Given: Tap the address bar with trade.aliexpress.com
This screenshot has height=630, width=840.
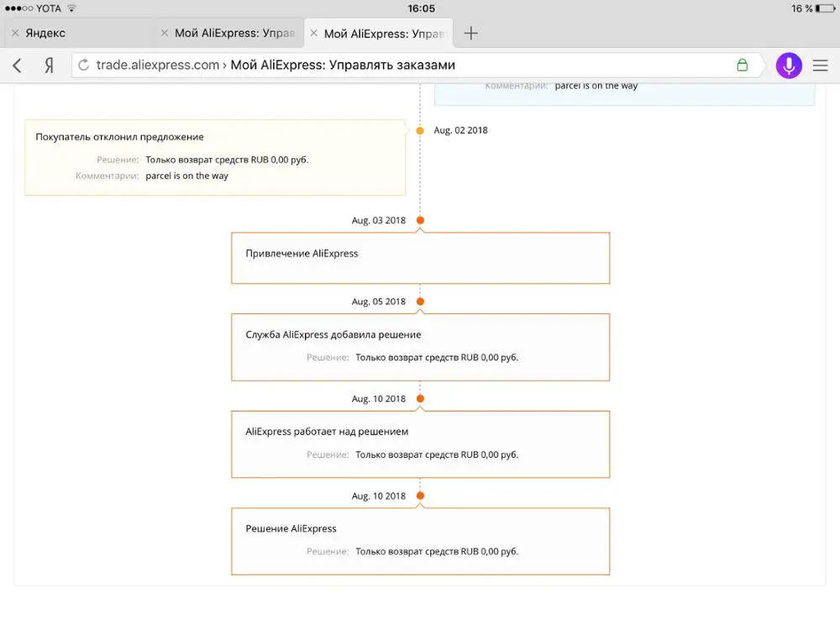Looking at the screenshot, I should [417, 66].
